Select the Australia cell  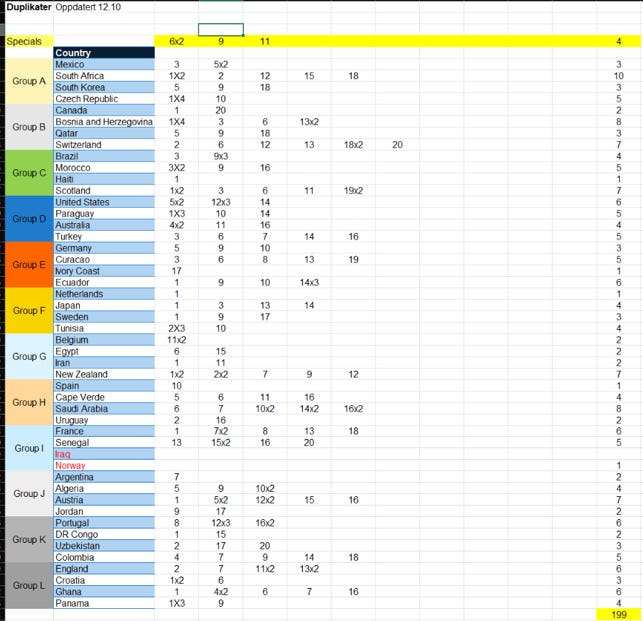click(104, 225)
